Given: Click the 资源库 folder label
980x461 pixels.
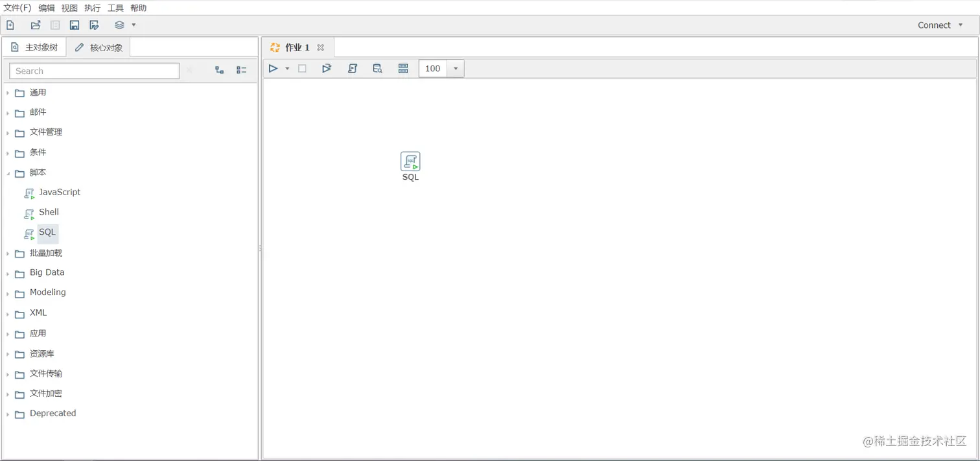Looking at the screenshot, I should pyautogui.click(x=42, y=354).
